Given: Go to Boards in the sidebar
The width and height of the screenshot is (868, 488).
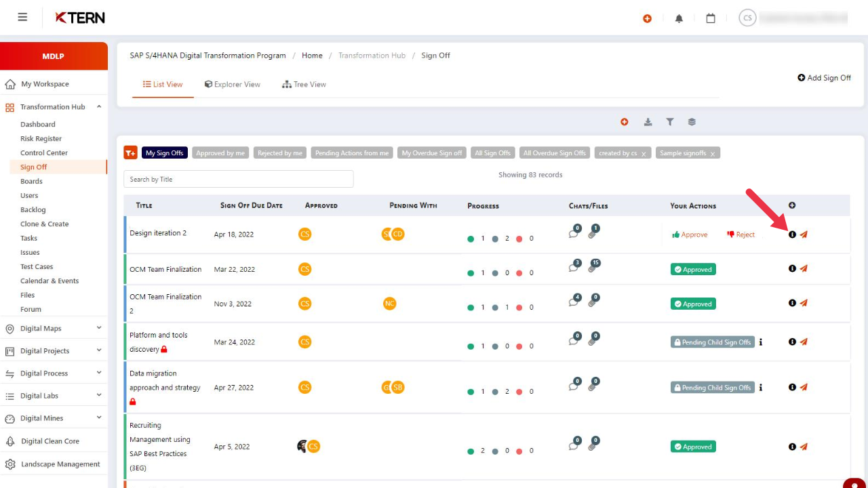Looking at the screenshot, I should point(31,181).
